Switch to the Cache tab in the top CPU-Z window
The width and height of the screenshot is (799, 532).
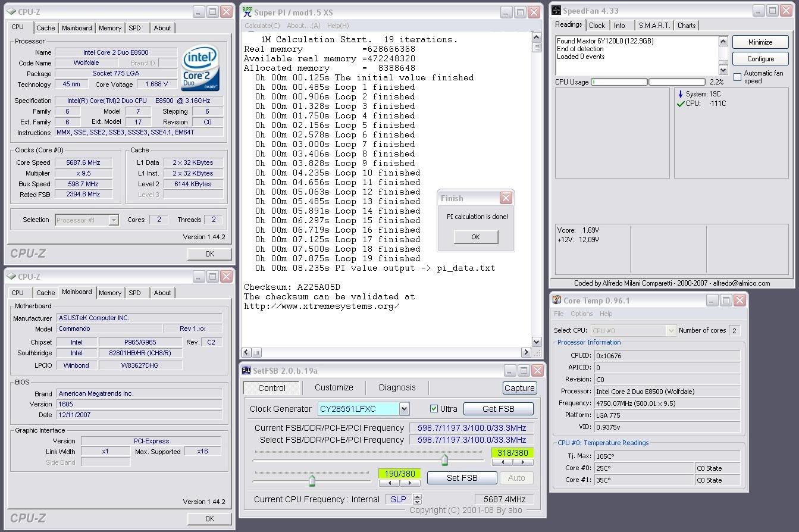click(45, 28)
